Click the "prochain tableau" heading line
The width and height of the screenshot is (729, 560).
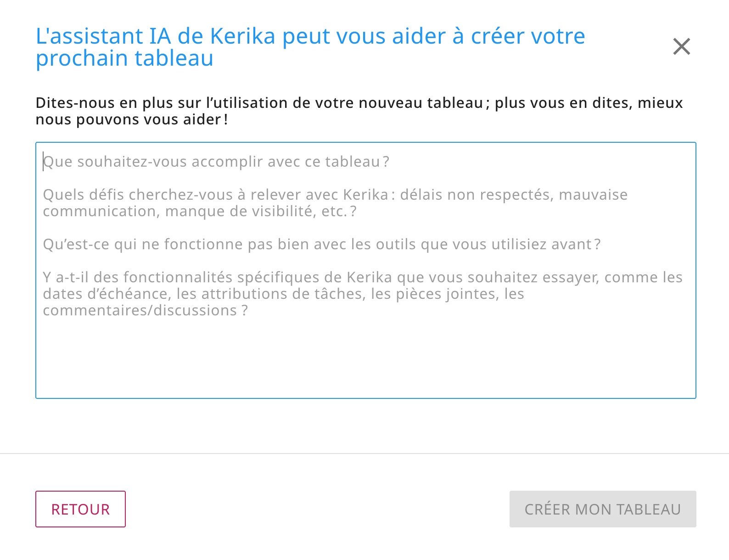click(124, 58)
